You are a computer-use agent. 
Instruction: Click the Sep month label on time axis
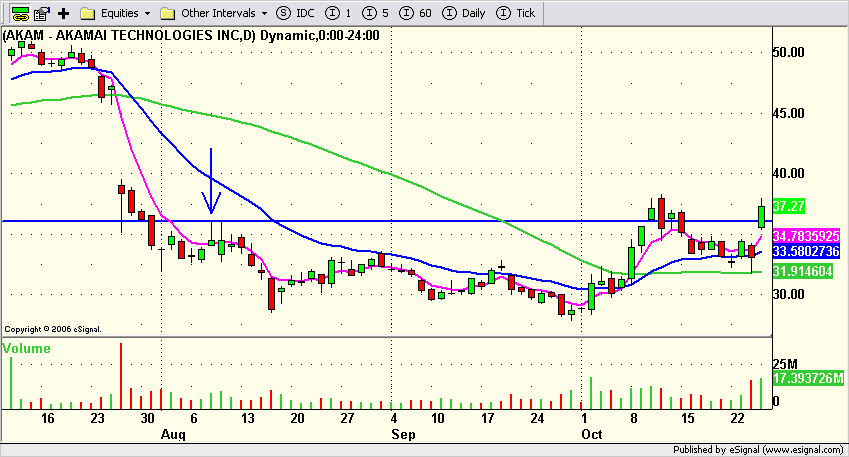point(403,434)
